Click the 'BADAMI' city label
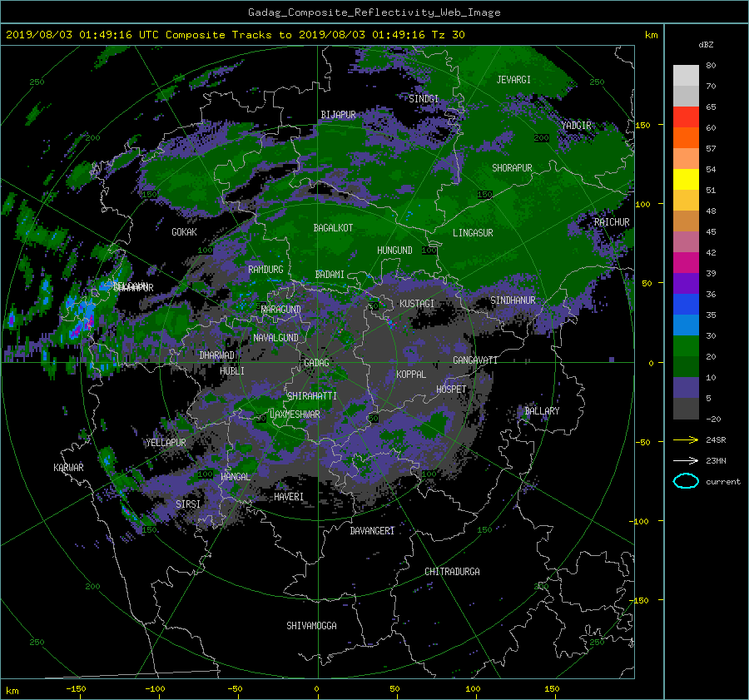This screenshot has width=749, height=700. coord(330,275)
